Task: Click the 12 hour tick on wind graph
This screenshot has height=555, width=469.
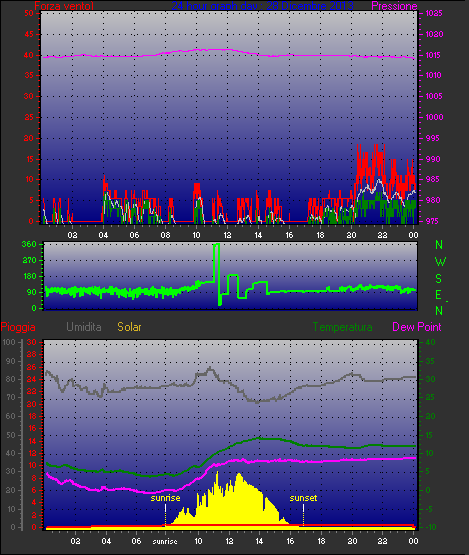Action: click(x=227, y=235)
